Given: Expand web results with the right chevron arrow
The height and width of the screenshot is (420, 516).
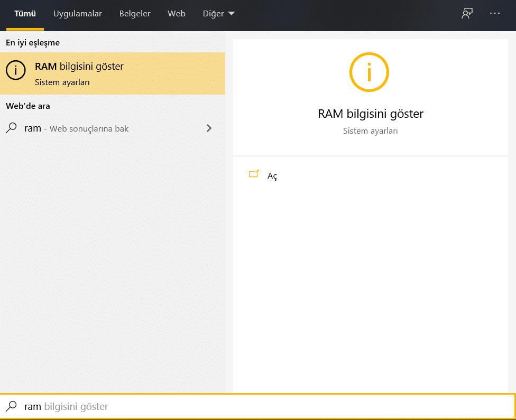Looking at the screenshot, I should click(209, 128).
